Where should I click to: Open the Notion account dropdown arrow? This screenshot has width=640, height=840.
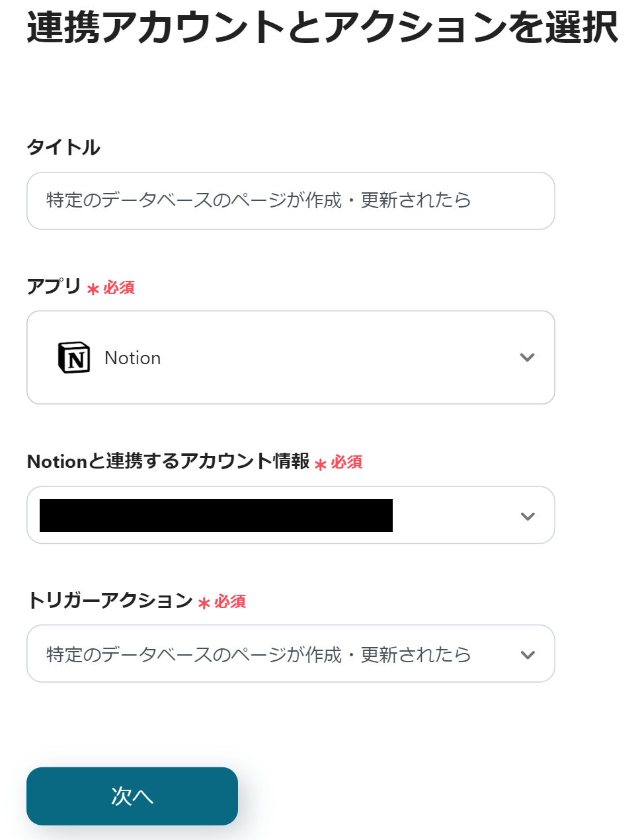pos(527,516)
